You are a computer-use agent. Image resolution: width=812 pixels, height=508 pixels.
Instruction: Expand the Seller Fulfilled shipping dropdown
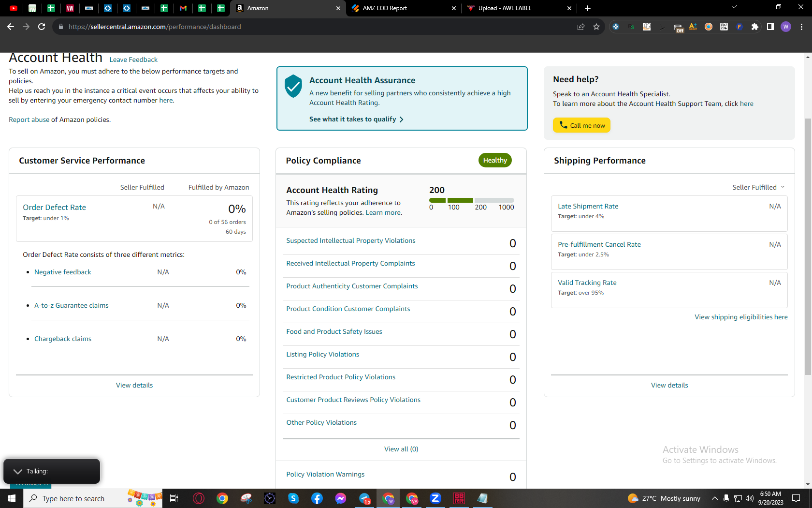pos(758,187)
